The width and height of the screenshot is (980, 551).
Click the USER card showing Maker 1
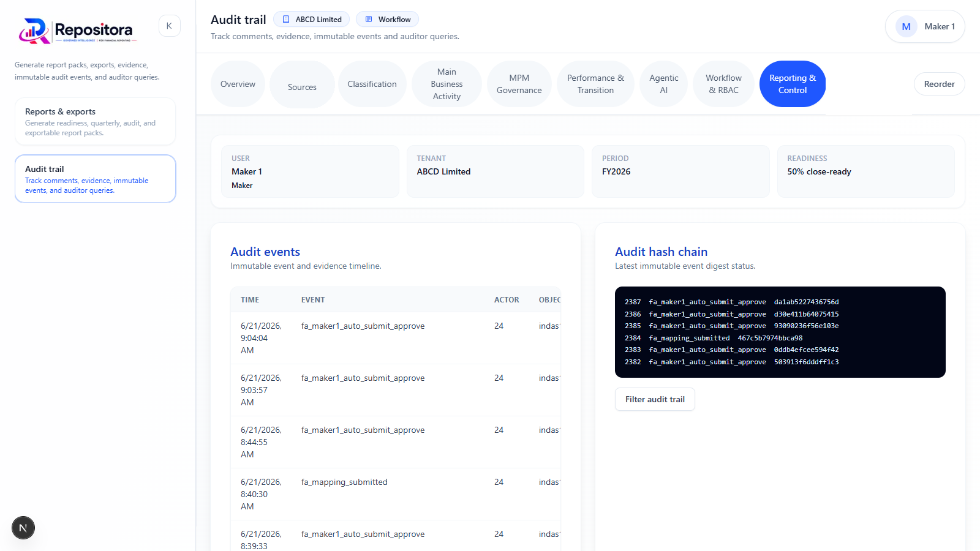[x=310, y=171]
